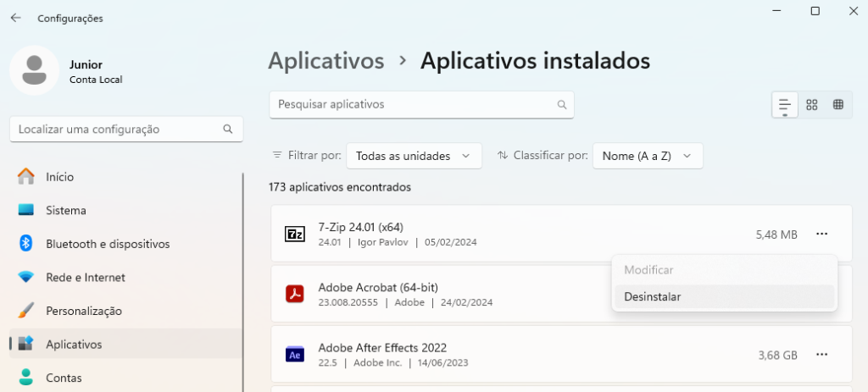The width and height of the screenshot is (868, 392).
Task: Focus the Localizar uma configuração field
Action: click(x=126, y=129)
